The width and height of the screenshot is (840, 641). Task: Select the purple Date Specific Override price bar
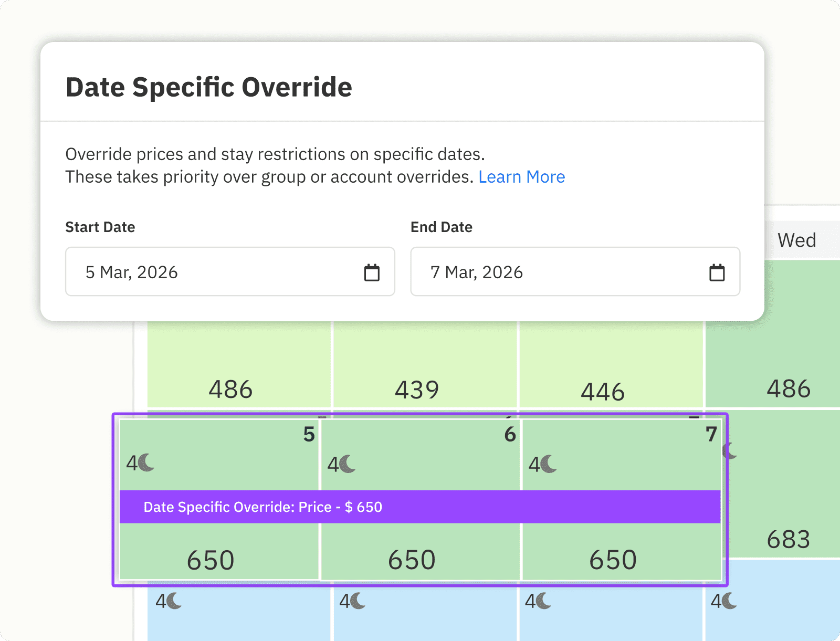420,507
